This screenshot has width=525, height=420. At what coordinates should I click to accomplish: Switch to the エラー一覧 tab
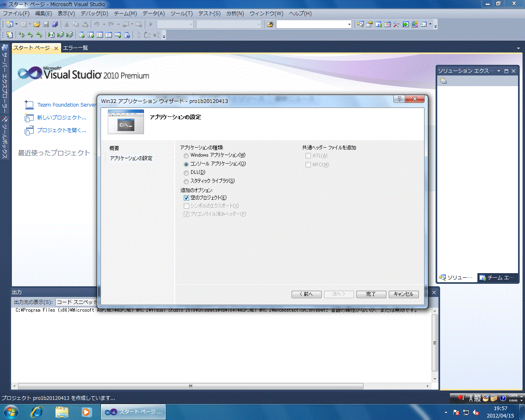75,48
